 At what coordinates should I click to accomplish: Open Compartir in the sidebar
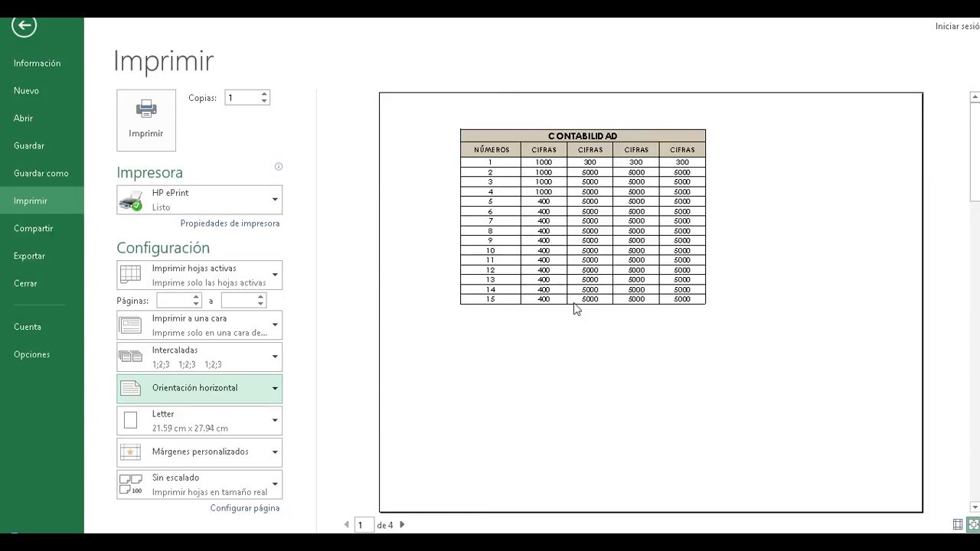point(42,228)
